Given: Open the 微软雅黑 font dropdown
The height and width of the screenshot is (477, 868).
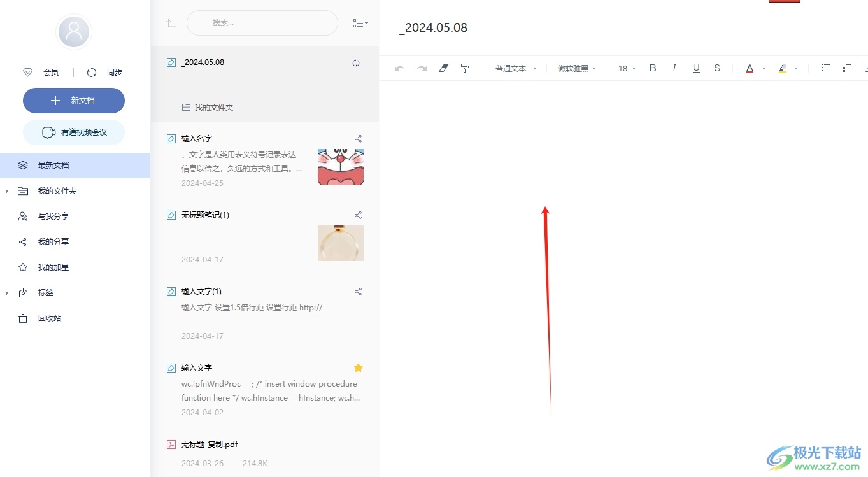Looking at the screenshot, I should click(x=577, y=68).
